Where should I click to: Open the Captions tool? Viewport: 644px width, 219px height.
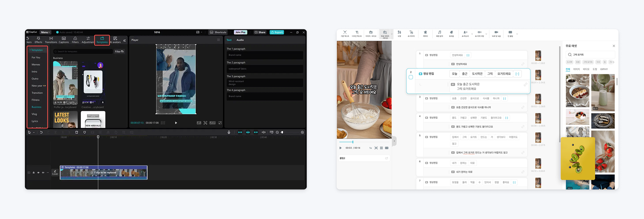(x=64, y=40)
